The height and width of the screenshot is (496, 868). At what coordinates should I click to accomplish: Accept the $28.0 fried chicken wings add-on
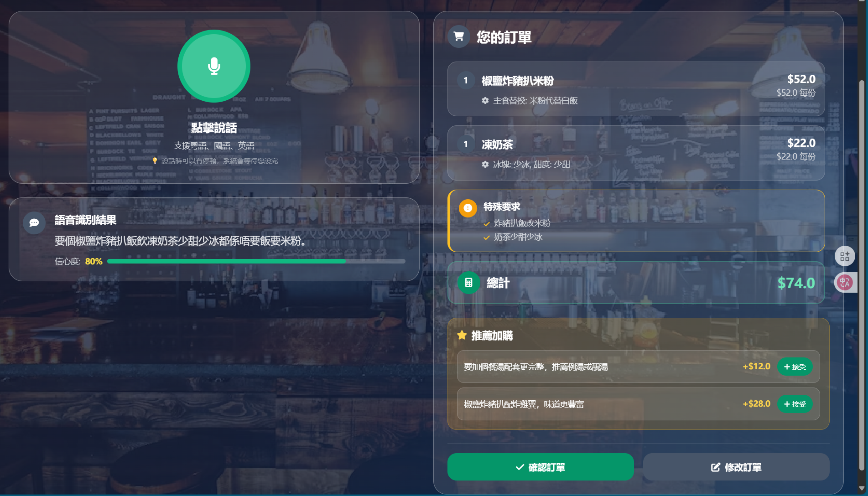795,404
